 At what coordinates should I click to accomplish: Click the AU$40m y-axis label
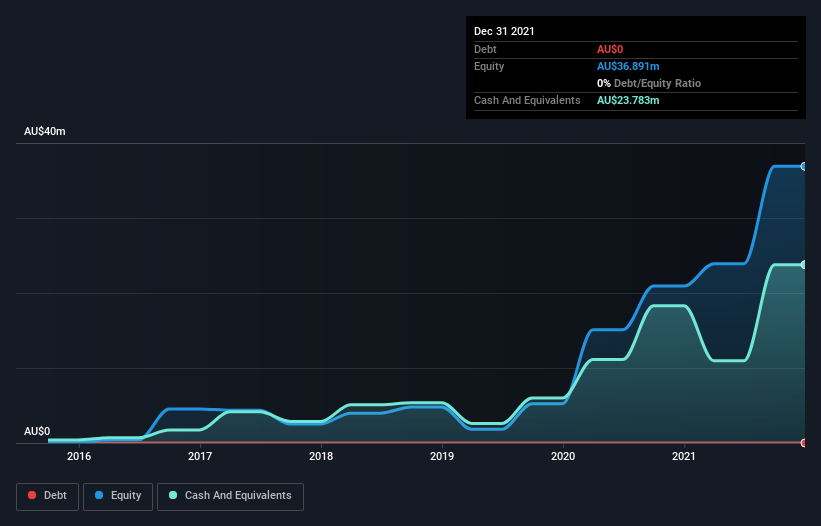pyautogui.click(x=45, y=131)
